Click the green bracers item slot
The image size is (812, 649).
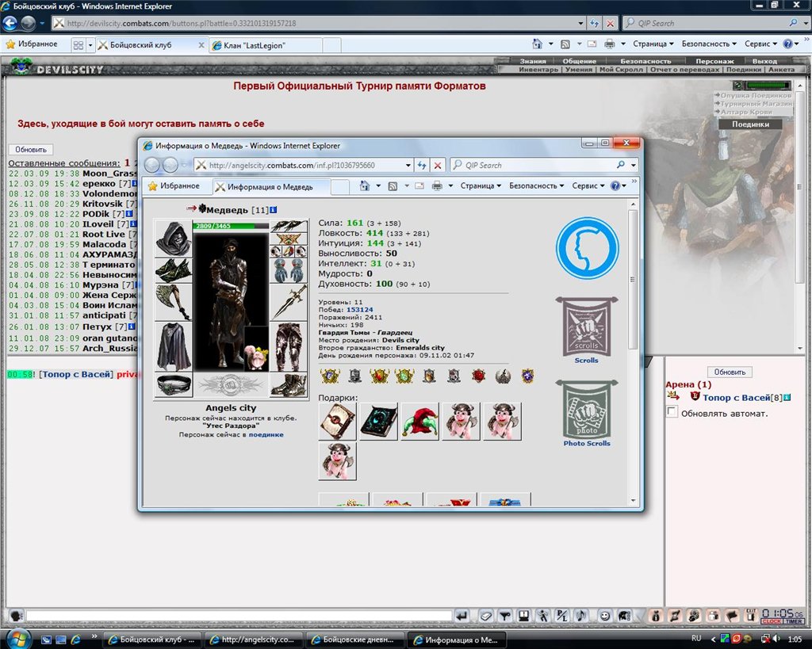tap(174, 270)
